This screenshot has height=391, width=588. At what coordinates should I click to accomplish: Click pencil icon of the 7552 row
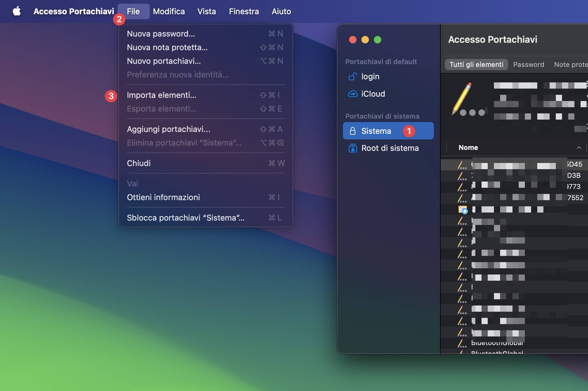click(462, 198)
